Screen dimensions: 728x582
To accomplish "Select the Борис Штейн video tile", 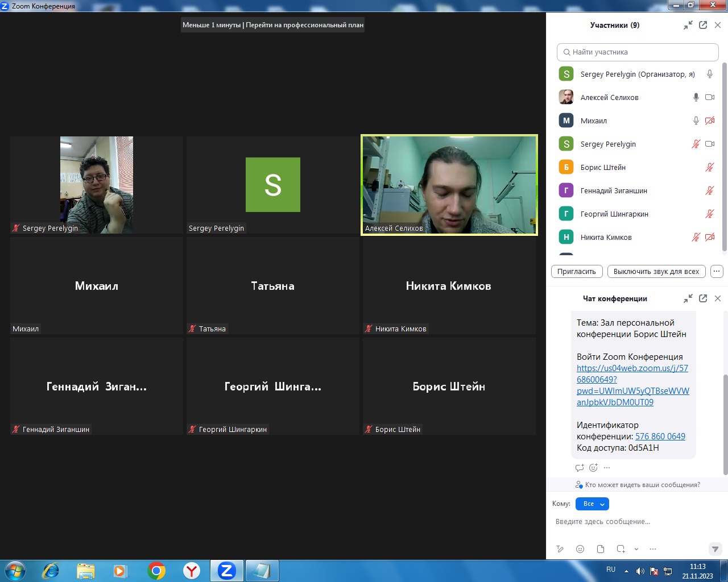I will [x=449, y=386].
